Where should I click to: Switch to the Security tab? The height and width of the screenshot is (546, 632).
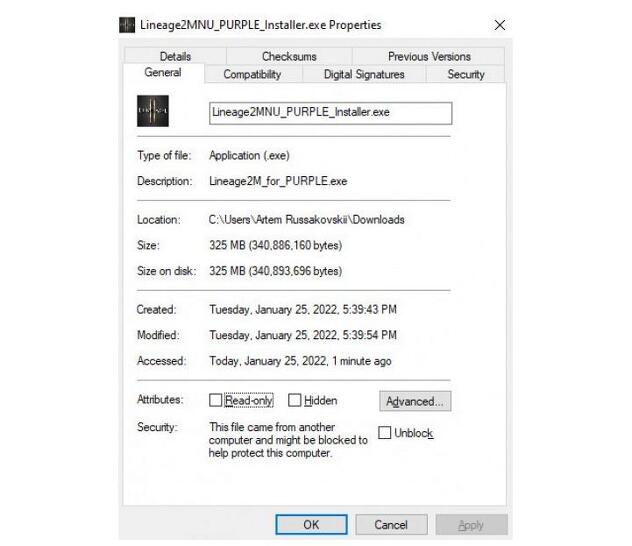466,74
